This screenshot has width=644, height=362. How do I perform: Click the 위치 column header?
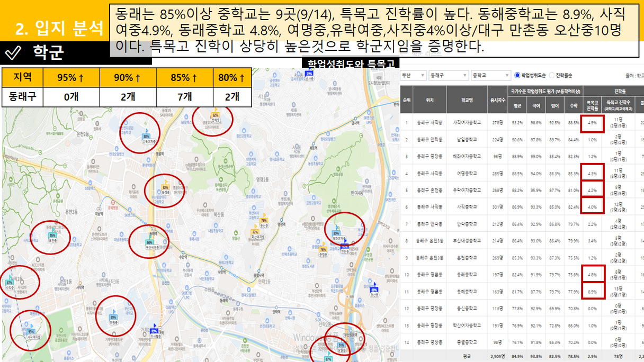(x=430, y=100)
